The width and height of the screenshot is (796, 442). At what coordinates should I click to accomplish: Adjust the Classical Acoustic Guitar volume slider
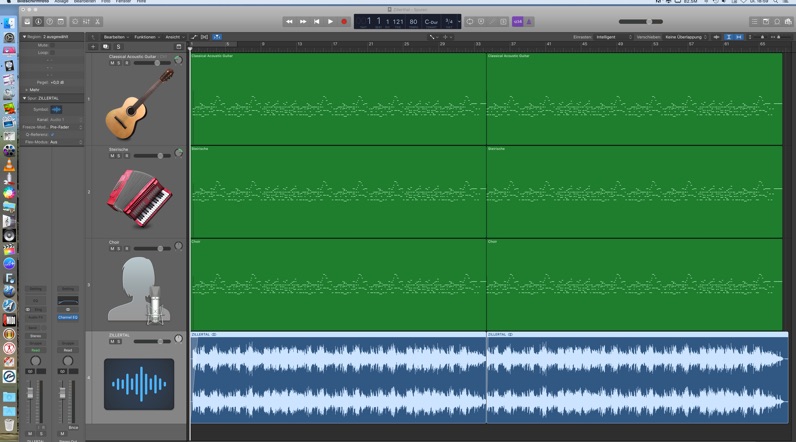point(152,63)
